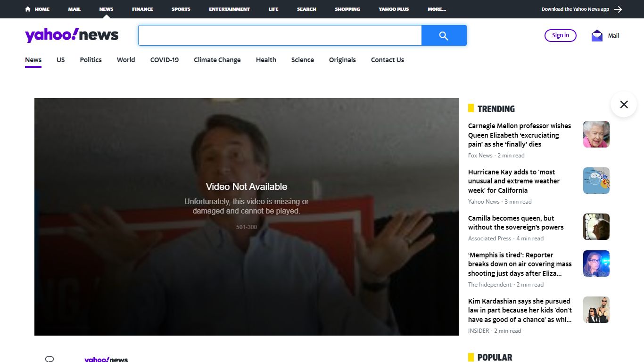Go to the COVID-19 section
Screen dimensions: 644x362
165,60
